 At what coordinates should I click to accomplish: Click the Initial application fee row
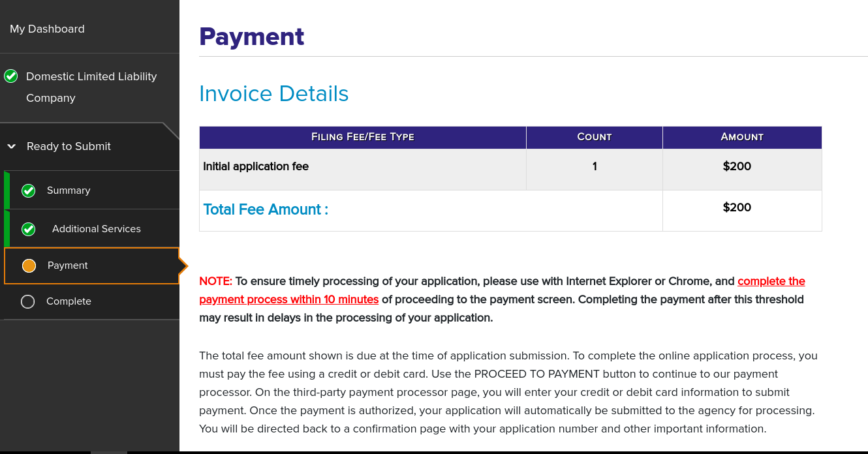click(x=256, y=166)
